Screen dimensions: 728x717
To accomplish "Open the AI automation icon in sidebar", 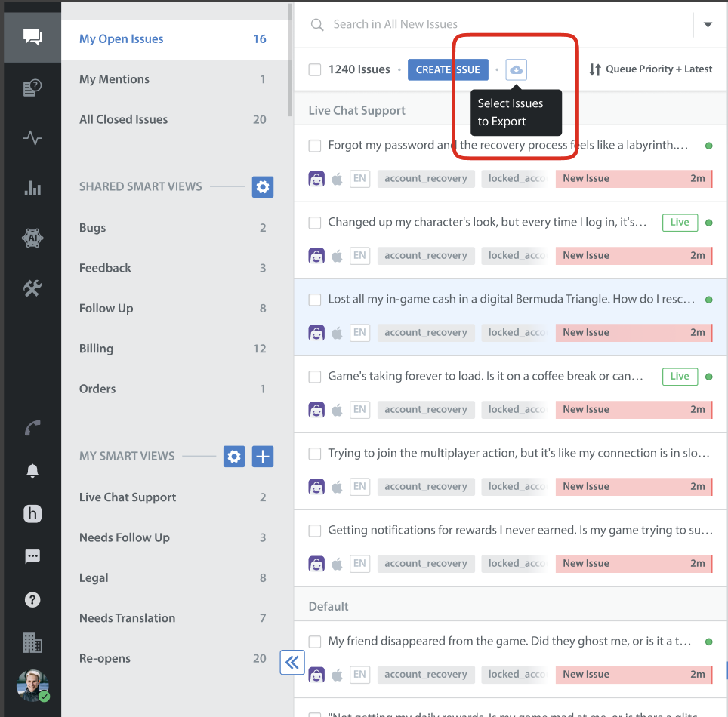I will (x=32, y=238).
